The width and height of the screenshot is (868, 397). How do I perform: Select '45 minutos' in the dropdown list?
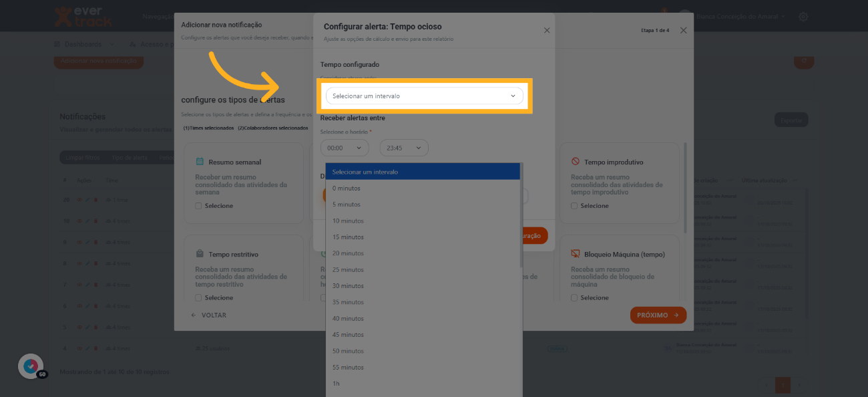[348, 335]
